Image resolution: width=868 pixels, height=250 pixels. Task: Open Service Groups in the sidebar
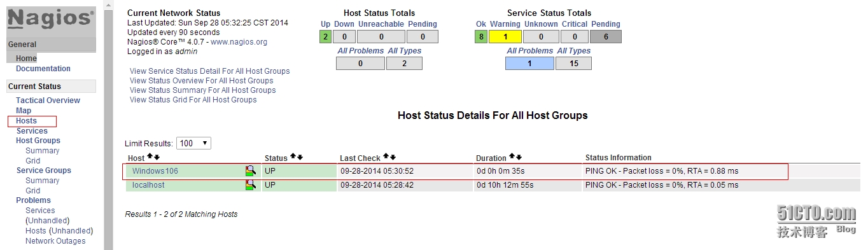(x=44, y=170)
